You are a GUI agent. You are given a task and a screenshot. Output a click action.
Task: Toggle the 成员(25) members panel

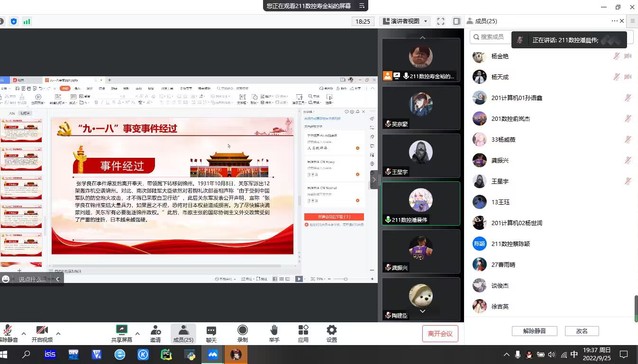(183, 333)
